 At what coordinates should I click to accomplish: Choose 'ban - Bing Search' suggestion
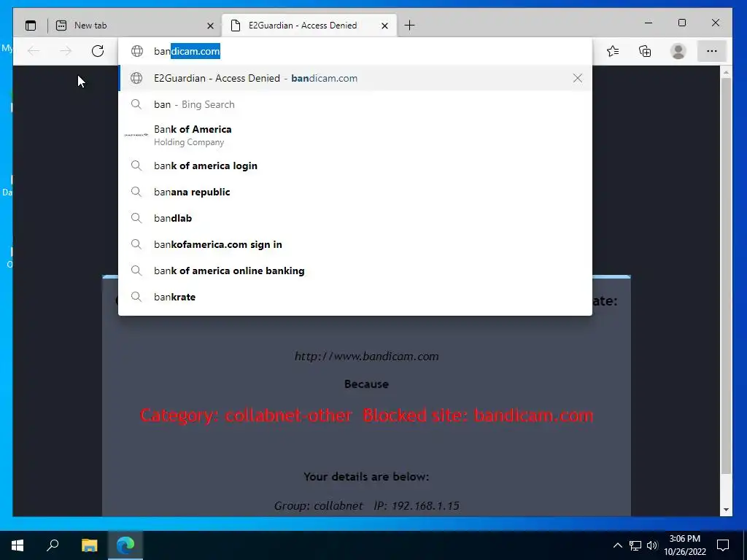(x=355, y=104)
